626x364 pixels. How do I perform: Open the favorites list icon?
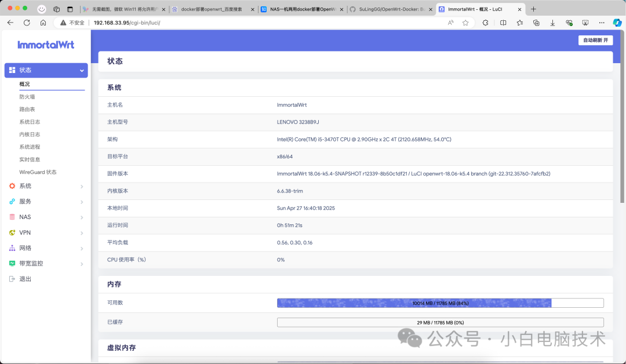[x=520, y=23]
